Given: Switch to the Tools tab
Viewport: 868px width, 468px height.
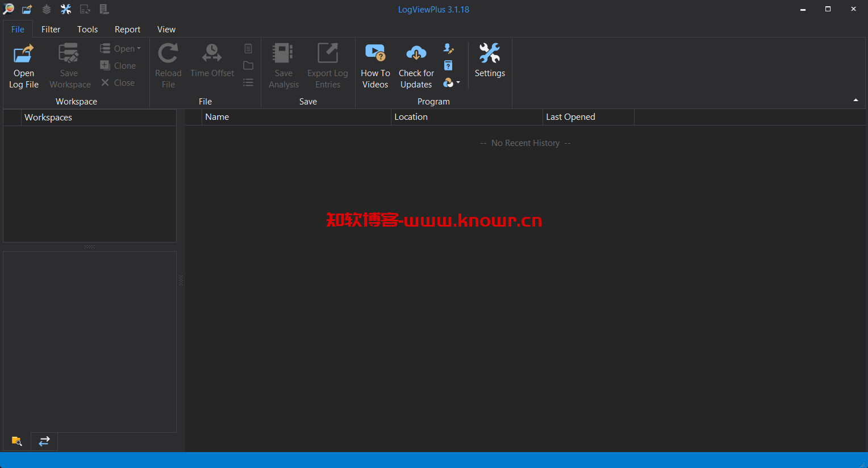Looking at the screenshot, I should 87,30.
